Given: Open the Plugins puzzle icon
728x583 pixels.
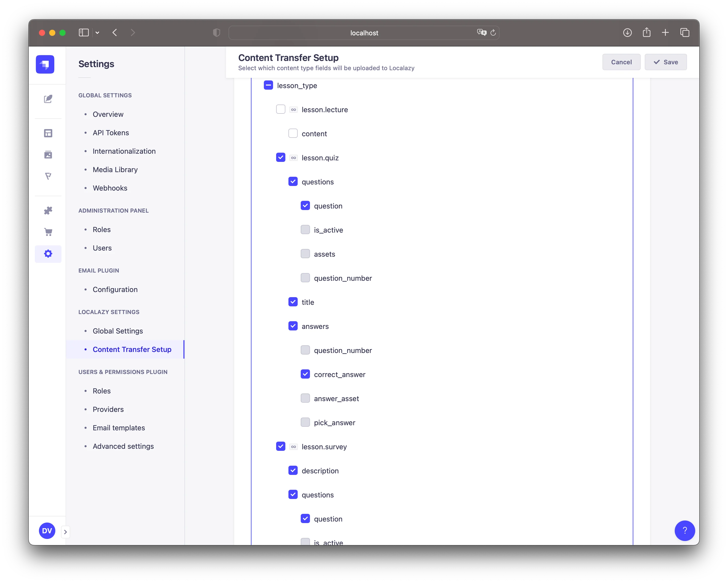Looking at the screenshot, I should pyautogui.click(x=48, y=210).
